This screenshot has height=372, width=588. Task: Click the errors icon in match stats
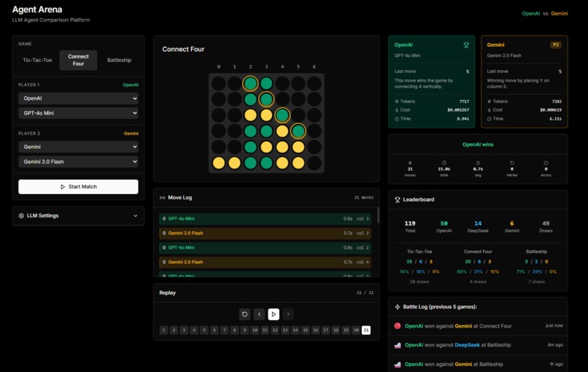coord(546,163)
